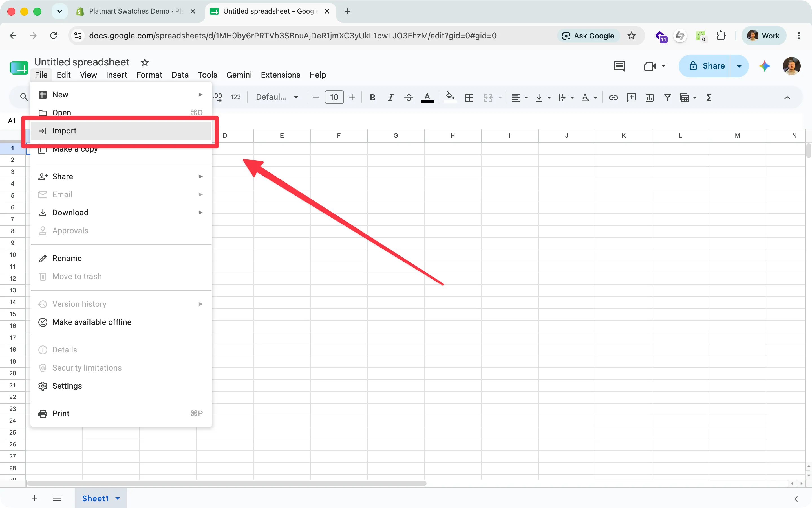The image size is (812, 508).
Task: Select Make available offline
Action: pos(121,322)
